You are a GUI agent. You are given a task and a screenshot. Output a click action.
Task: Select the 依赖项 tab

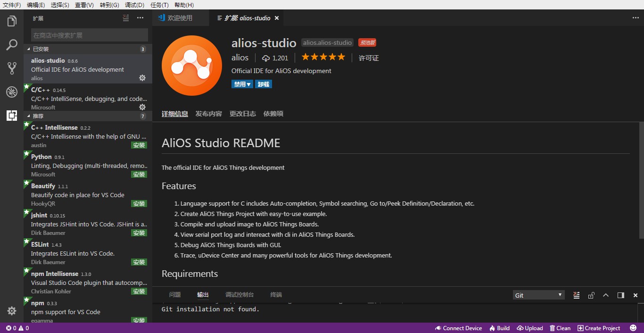[273, 114]
